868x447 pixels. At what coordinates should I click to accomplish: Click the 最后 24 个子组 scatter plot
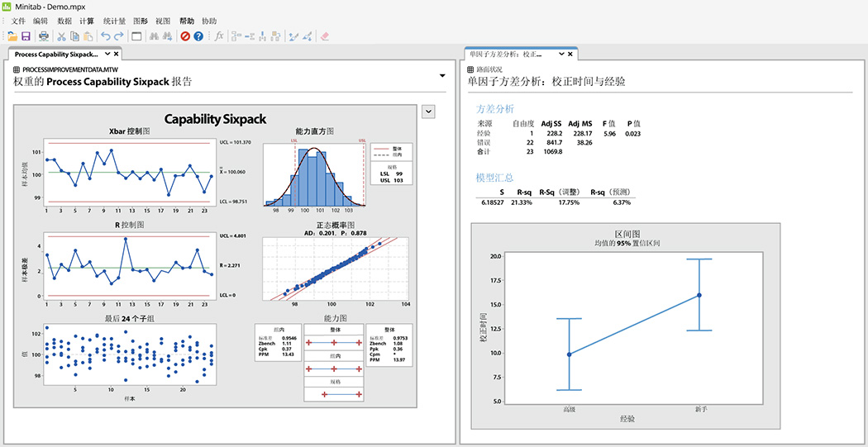(x=129, y=354)
